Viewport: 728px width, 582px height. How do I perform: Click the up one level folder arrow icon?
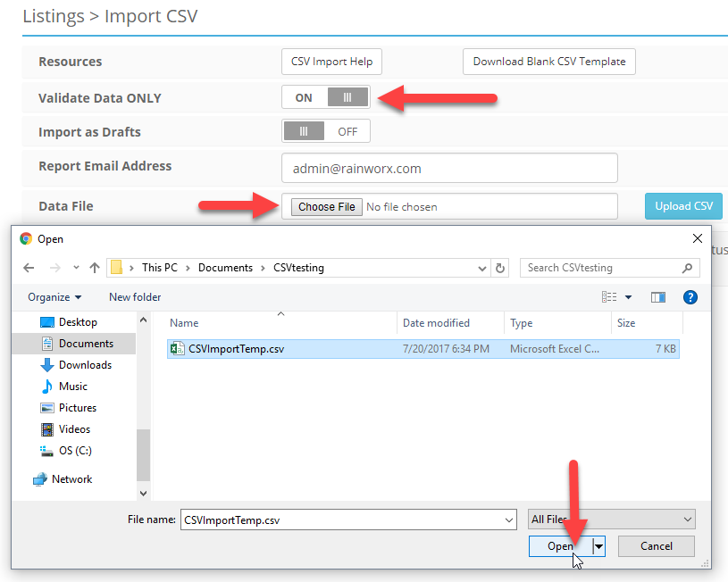[96, 267]
